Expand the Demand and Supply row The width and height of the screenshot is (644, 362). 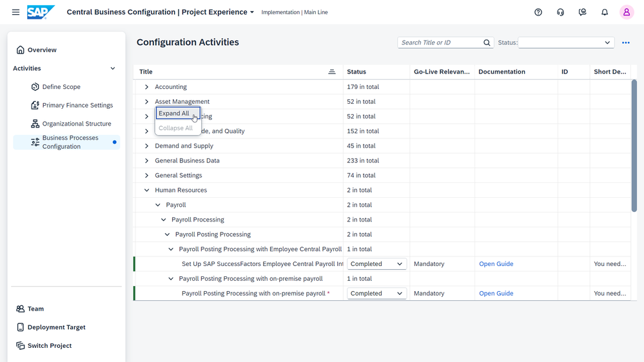[x=146, y=146]
